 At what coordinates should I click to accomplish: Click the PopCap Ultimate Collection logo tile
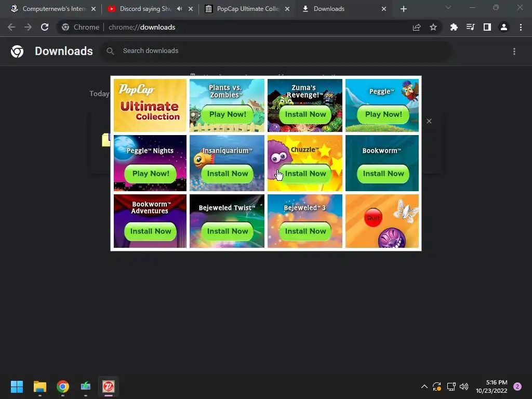[150, 105]
